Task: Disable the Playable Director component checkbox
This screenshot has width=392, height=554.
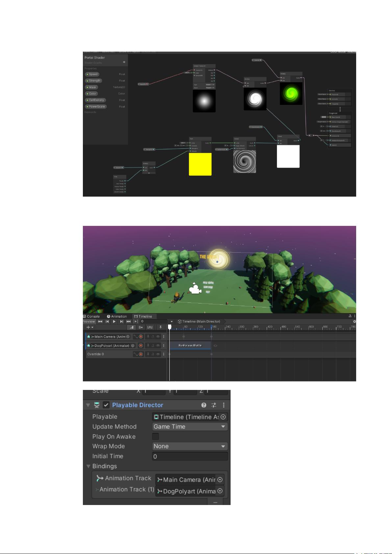Action: point(106,405)
